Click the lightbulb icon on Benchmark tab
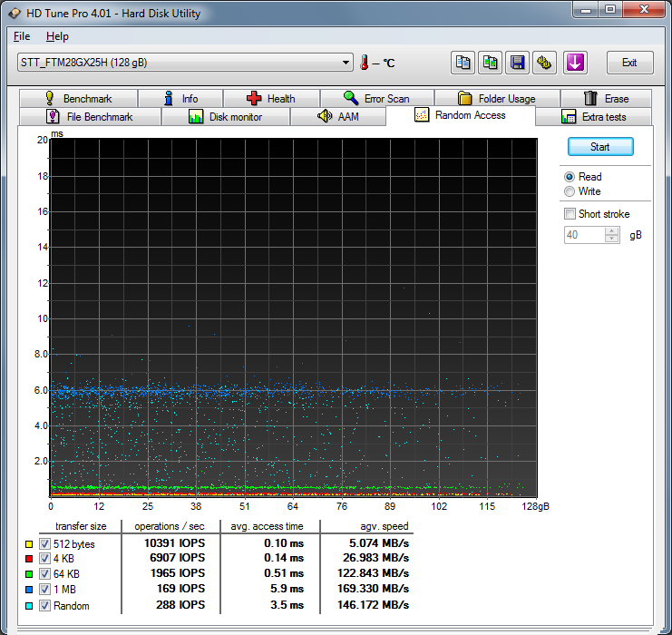 point(50,98)
